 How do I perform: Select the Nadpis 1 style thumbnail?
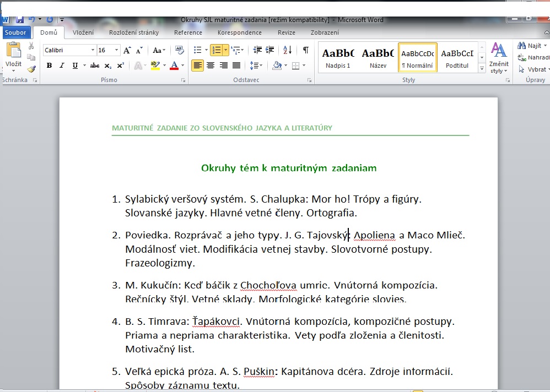pyautogui.click(x=338, y=58)
